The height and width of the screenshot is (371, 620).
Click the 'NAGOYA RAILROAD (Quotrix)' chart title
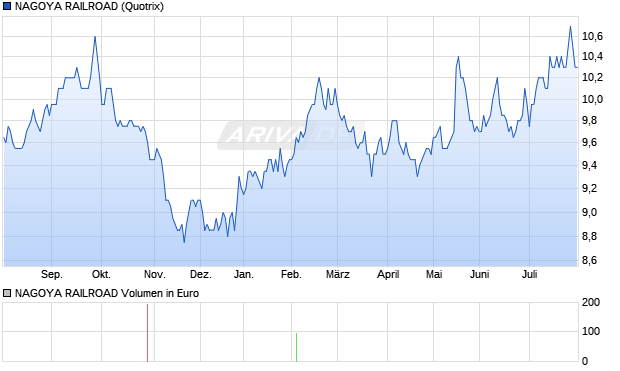[89, 6]
